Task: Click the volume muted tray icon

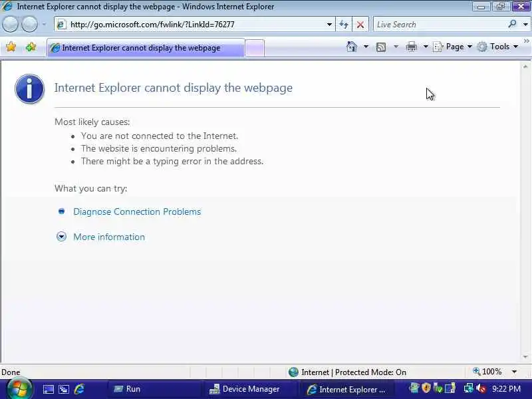Action: click(481, 388)
